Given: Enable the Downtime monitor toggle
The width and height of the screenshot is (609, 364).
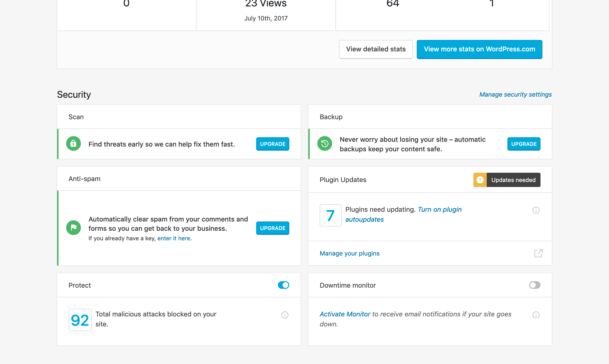Looking at the screenshot, I should pyautogui.click(x=535, y=285).
